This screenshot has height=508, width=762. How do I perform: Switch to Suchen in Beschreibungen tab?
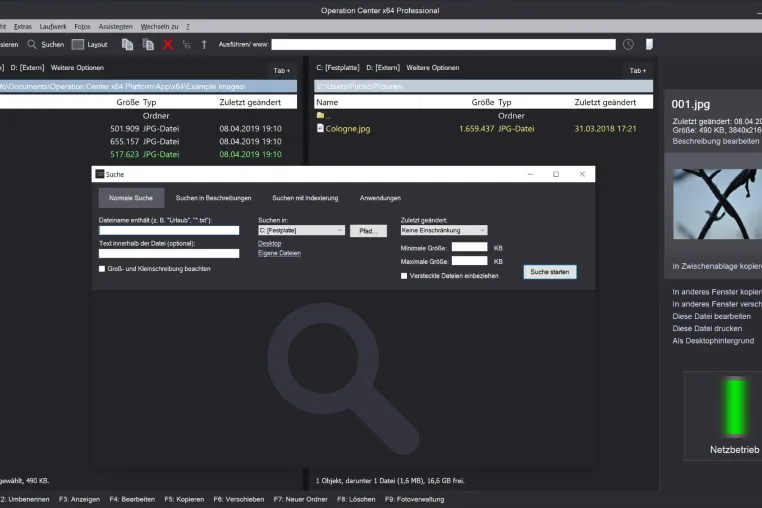[x=213, y=198]
